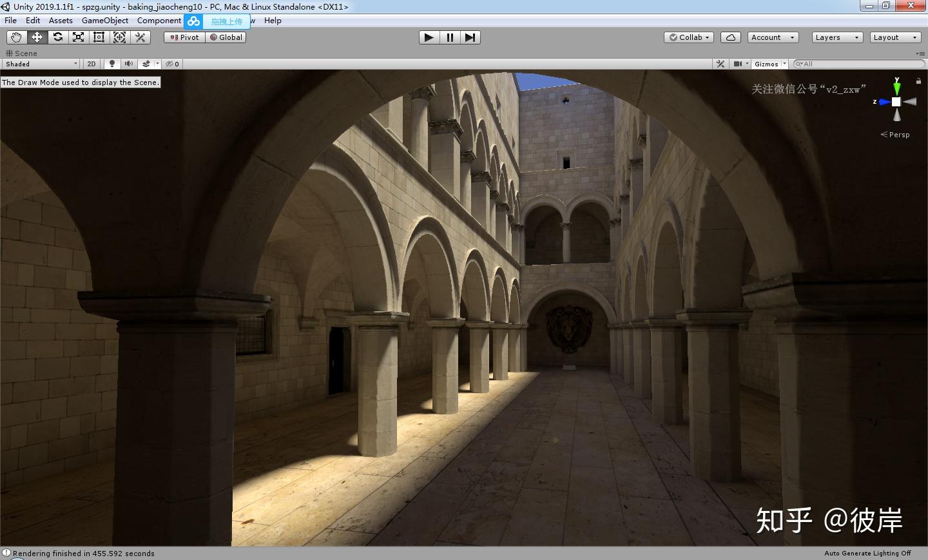The height and width of the screenshot is (560, 928).
Task: Choose the Scale tool
Action: (78, 37)
